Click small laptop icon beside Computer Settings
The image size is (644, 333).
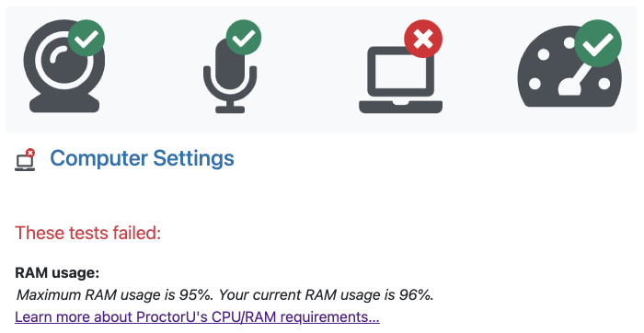click(x=25, y=160)
